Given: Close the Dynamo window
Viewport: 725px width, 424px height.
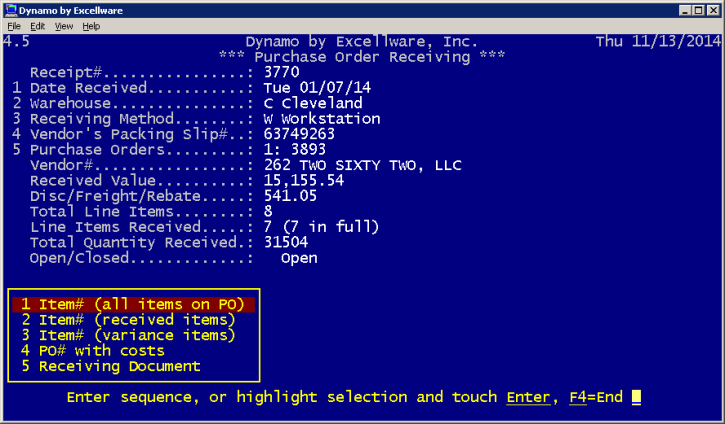Looking at the screenshot, I should 713,10.
